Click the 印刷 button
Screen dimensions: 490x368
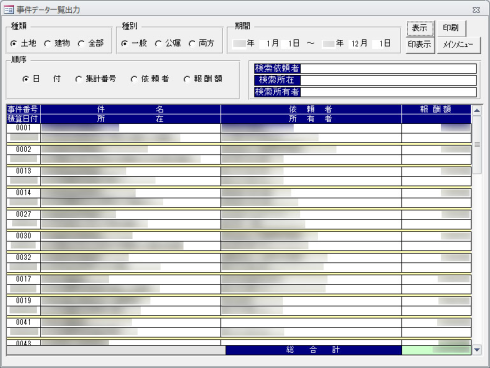tap(451, 28)
